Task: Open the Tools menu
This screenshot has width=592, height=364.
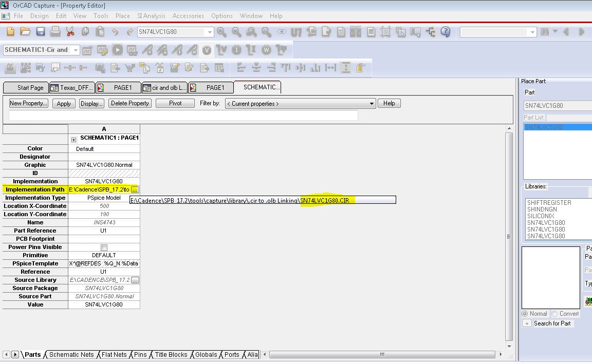Action: point(101,16)
